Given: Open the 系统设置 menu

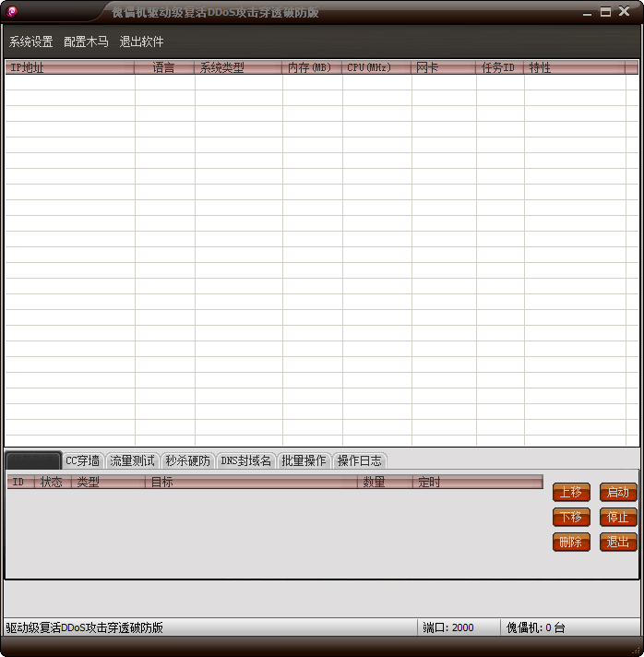Looking at the screenshot, I should [x=30, y=42].
